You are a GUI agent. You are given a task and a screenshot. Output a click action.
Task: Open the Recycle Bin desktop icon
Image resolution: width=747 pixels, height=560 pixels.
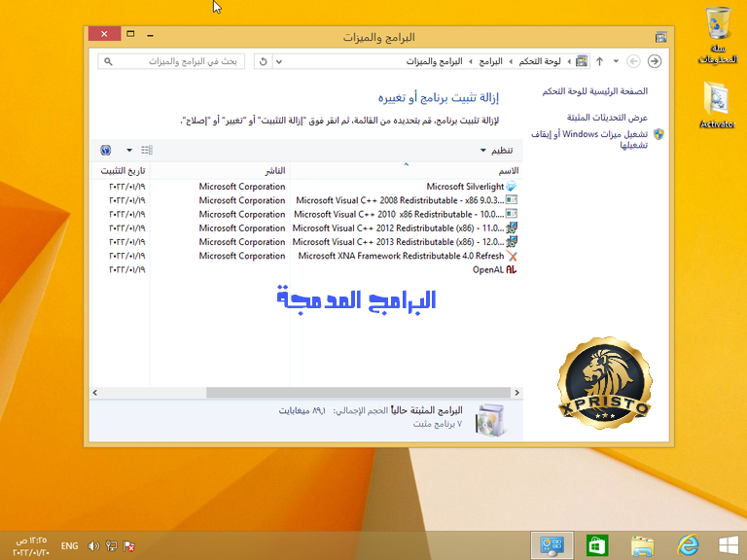(718, 36)
